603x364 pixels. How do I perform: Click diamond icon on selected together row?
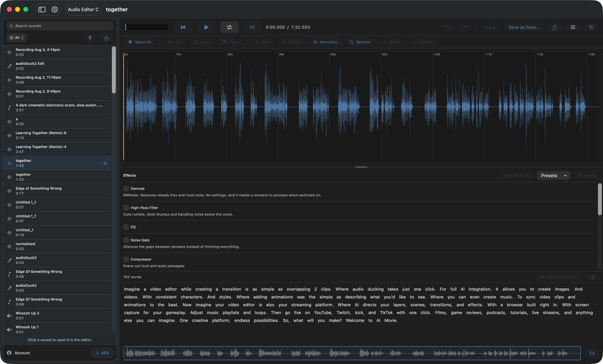click(x=105, y=163)
